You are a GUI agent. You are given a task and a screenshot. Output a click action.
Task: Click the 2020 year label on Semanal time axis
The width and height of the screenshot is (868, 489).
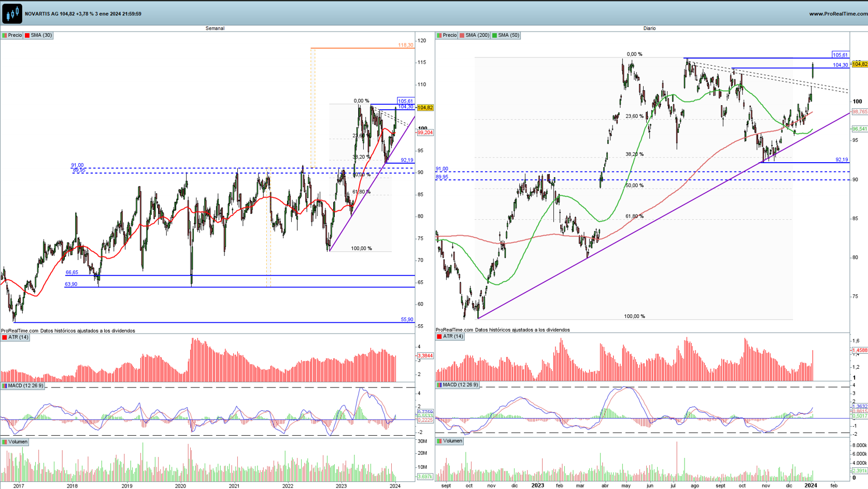(x=180, y=486)
